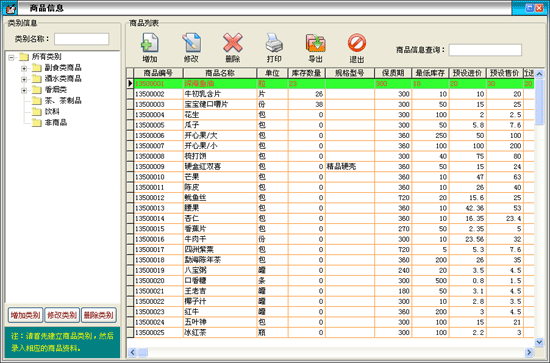Click the 最低库存 column header
The width and height of the screenshot is (550, 363).
(430, 73)
